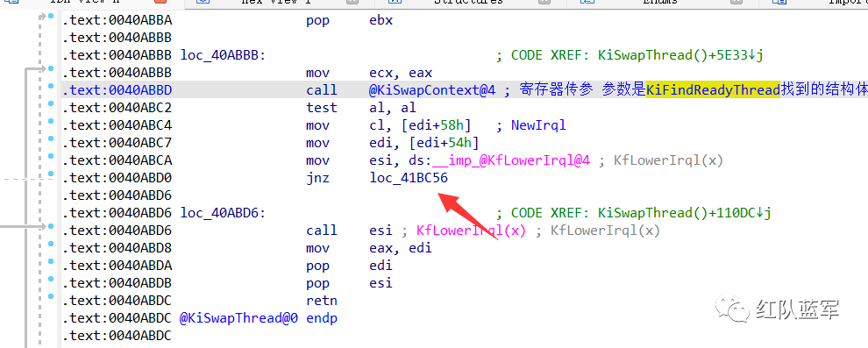Click address .text:0040ABD8
This screenshot has width=868, height=348.
[117, 248]
